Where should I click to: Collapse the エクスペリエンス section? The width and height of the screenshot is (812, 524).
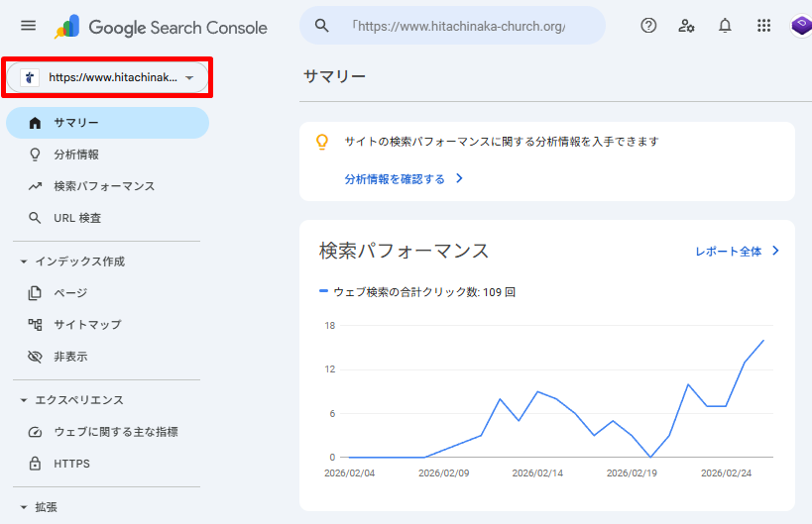coord(24,400)
